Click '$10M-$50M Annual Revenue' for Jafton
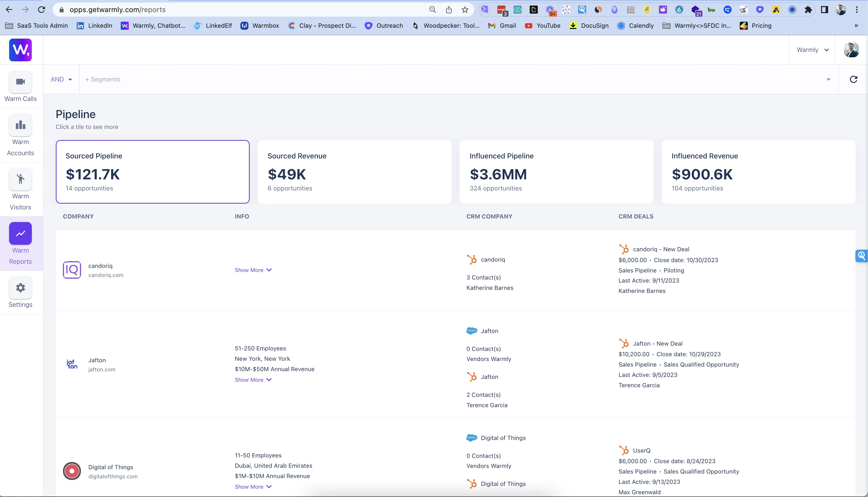Viewport: 868px width, 497px height. click(x=275, y=369)
